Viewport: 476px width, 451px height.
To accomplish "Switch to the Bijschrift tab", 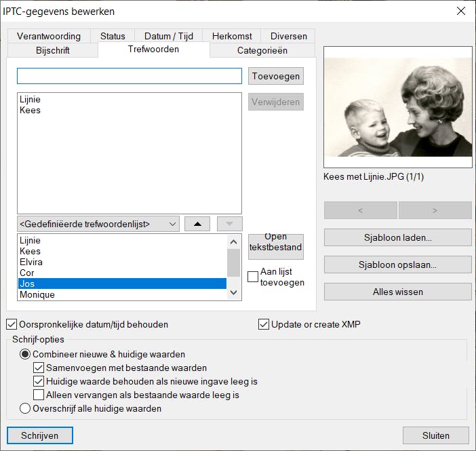I will click(x=52, y=50).
